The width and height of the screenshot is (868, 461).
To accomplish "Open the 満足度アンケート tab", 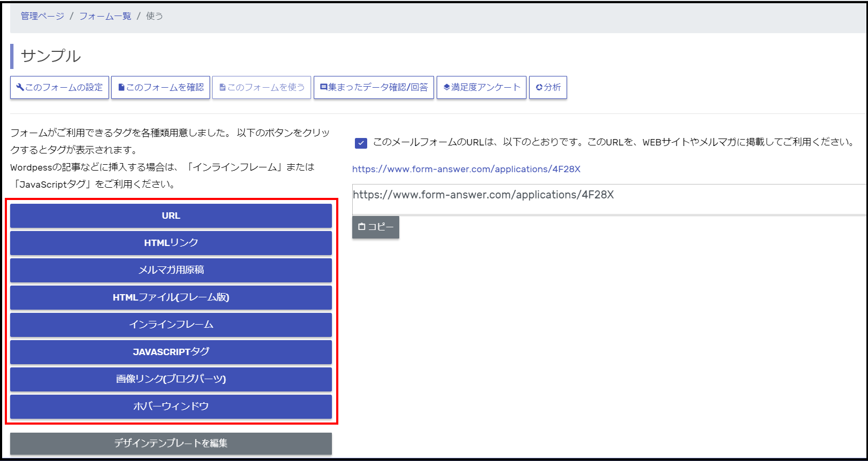I will click(482, 87).
